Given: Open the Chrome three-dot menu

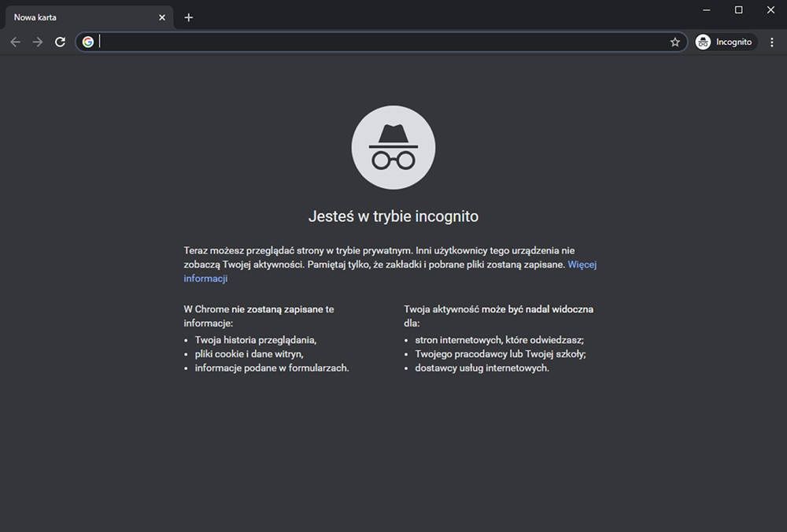Looking at the screenshot, I should [x=772, y=42].
